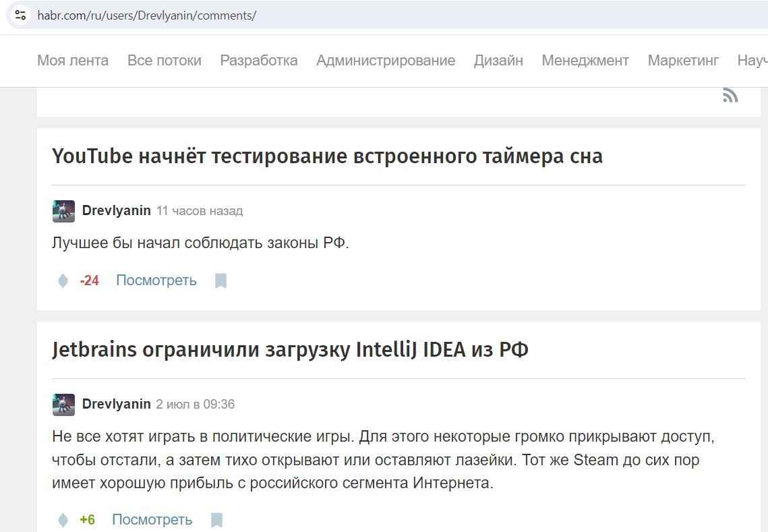Open Drevlyanin avatar on the 2 июл comment

point(63,405)
